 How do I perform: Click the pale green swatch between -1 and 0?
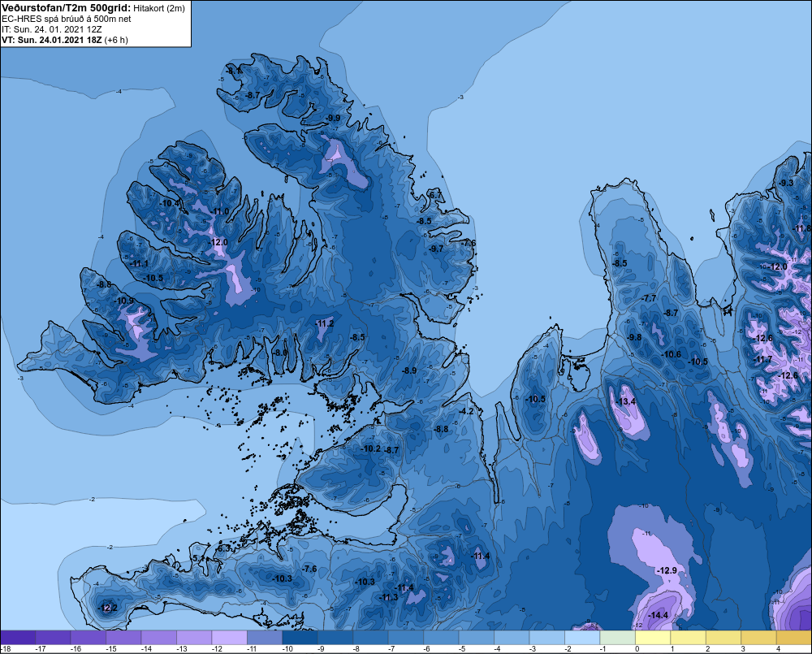[x=617, y=638]
